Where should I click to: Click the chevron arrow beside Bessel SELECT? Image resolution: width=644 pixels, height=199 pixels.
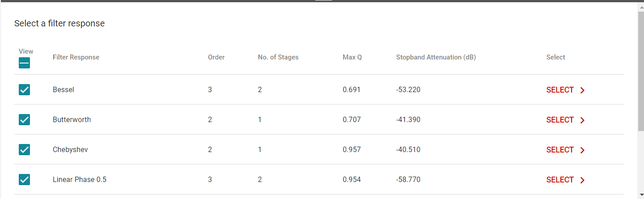click(582, 90)
